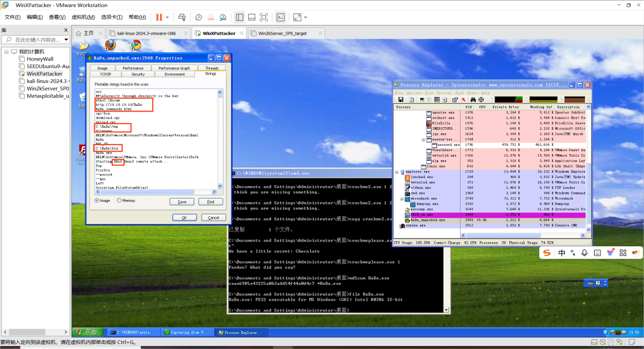Open the Firefox desktop shortcut
The image size is (644, 349).
[110, 45]
